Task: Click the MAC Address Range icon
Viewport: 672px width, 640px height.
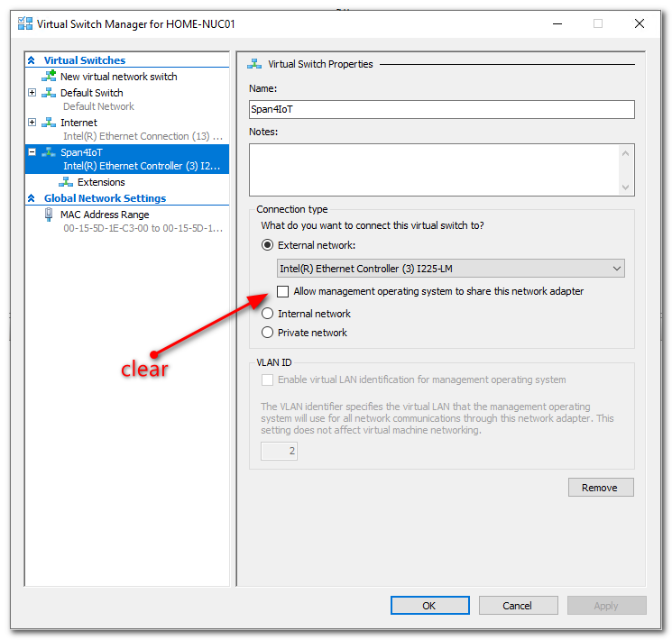Action: 49,215
